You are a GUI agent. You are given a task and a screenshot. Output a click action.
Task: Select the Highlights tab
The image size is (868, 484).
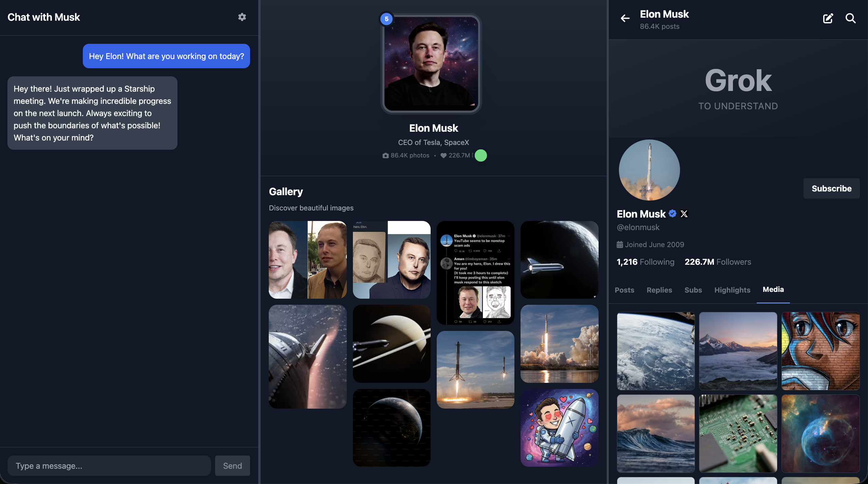732,290
